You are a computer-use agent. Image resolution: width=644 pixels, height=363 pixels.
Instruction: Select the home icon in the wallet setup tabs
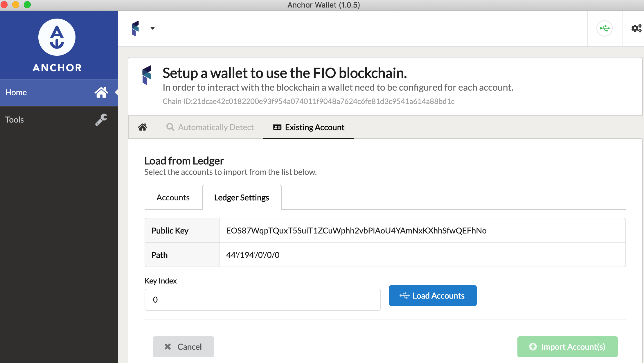click(143, 127)
